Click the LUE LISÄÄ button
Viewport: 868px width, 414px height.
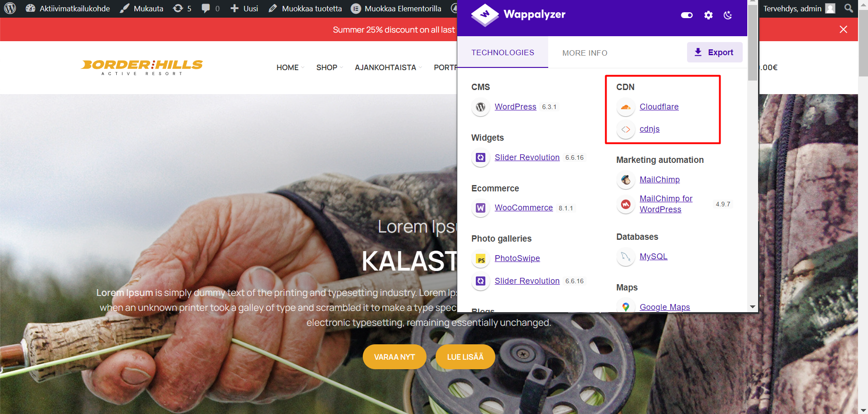(465, 357)
